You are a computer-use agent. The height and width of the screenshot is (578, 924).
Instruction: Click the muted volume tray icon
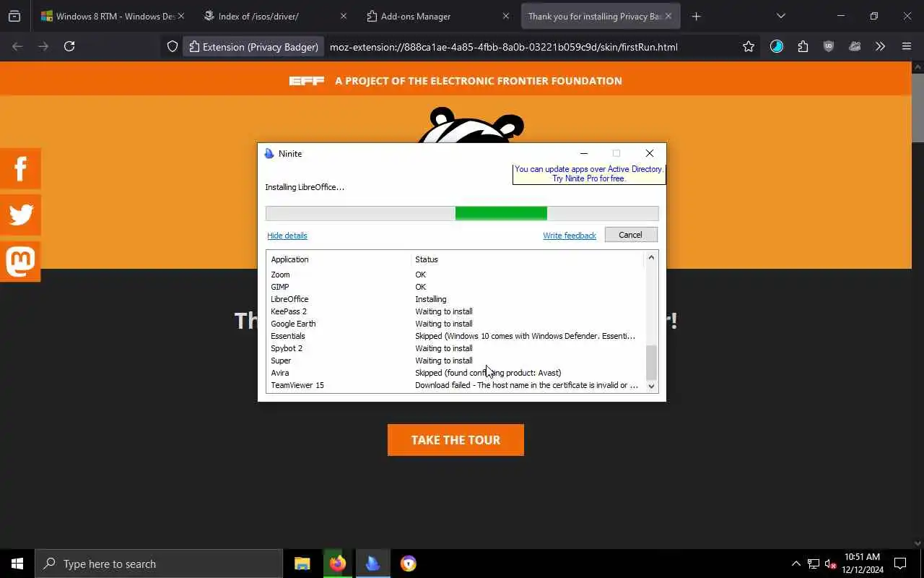830,564
